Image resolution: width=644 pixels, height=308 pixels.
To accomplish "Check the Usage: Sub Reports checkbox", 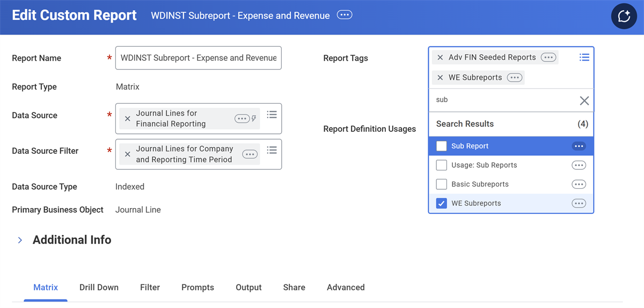I will tap(442, 165).
